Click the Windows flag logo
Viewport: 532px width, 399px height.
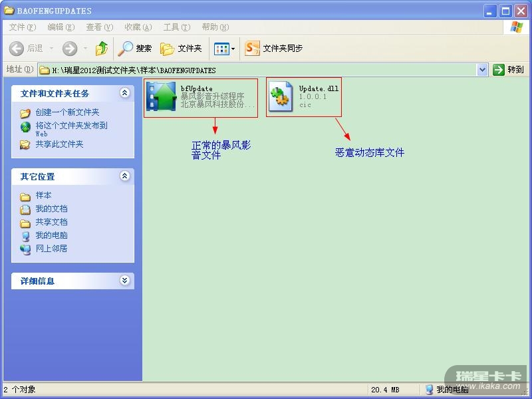point(516,27)
